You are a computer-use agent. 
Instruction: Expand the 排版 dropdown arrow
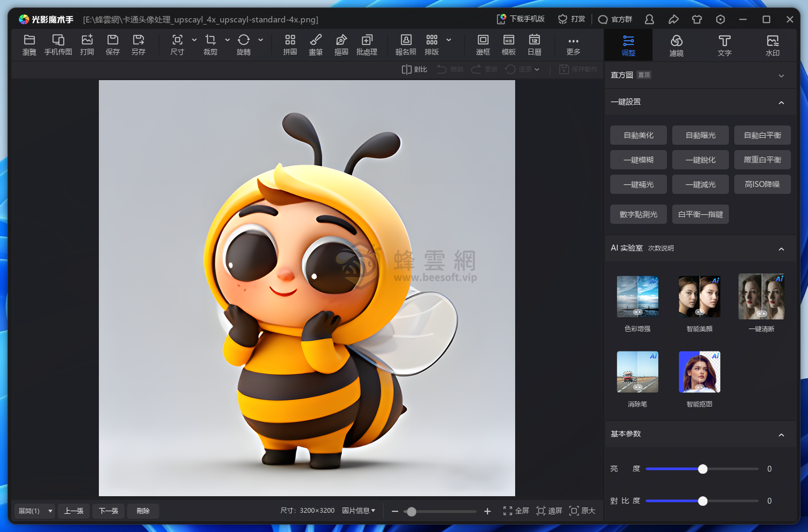449,40
